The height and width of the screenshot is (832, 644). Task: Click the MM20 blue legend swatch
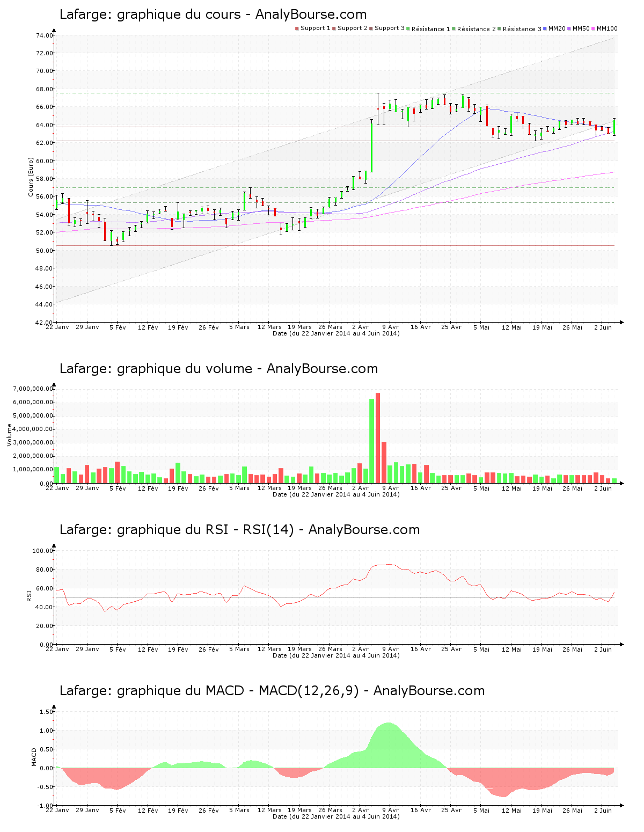[546, 28]
